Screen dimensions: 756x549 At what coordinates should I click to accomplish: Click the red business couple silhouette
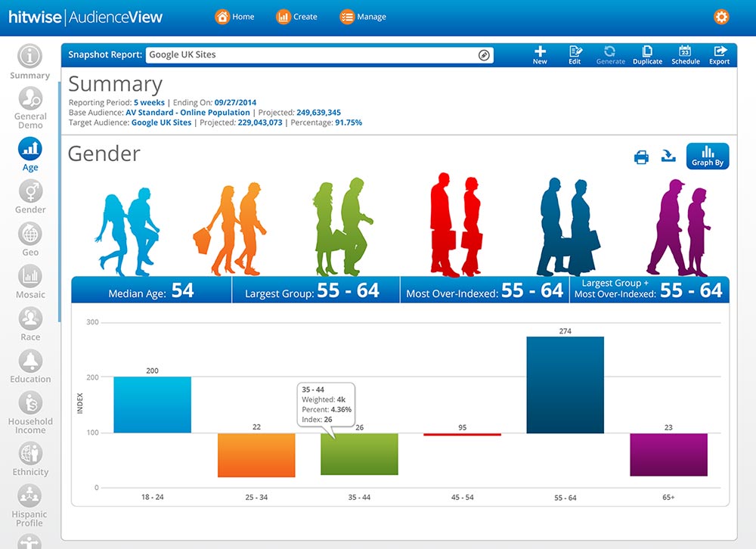click(x=456, y=225)
